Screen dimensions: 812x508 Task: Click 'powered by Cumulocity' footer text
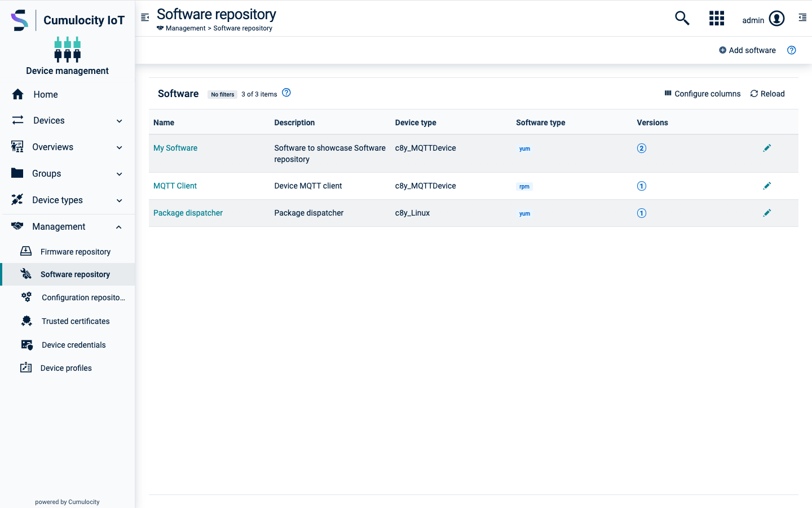67,502
